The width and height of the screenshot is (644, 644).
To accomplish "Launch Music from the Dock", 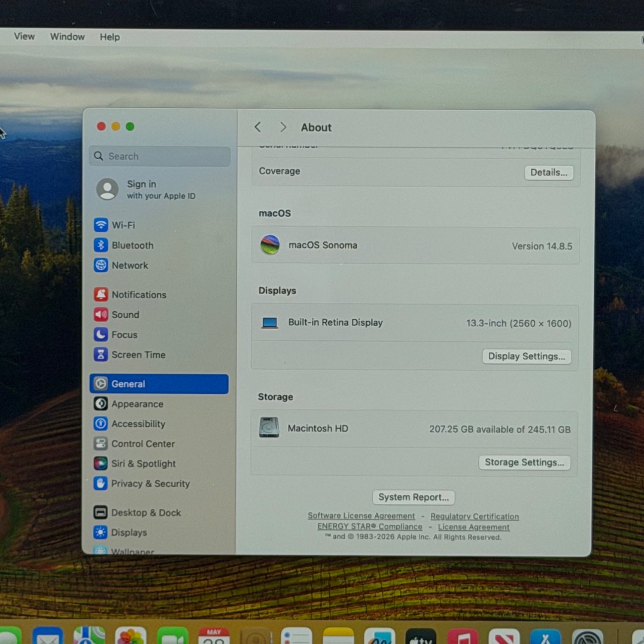I will (x=463, y=637).
